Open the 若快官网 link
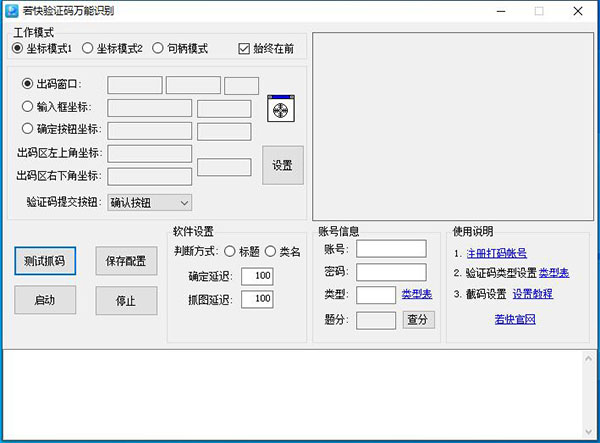 pos(515,319)
